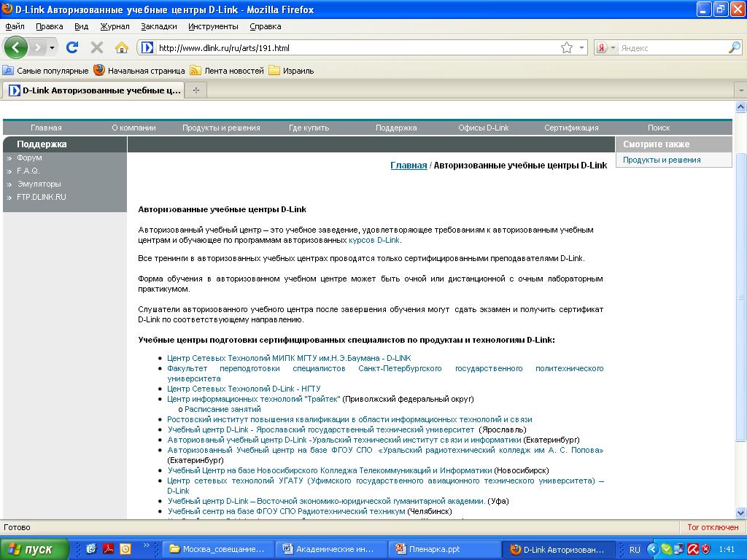
Task: Open the Правка menu
Action: click(x=49, y=27)
